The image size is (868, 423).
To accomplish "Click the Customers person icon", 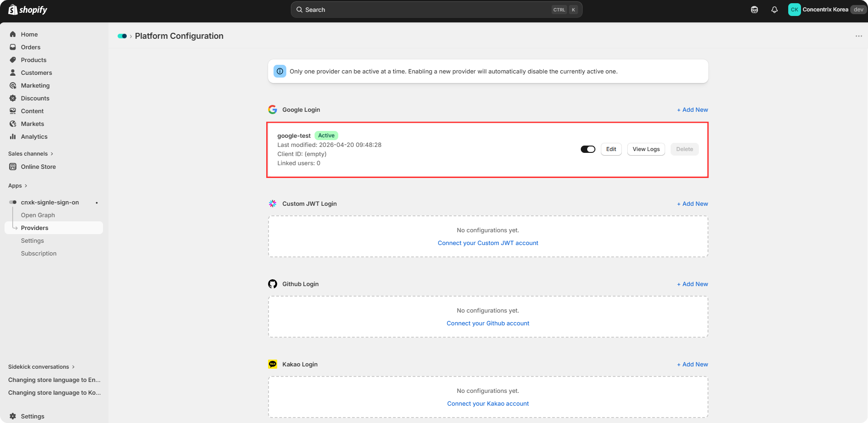I will click(13, 73).
